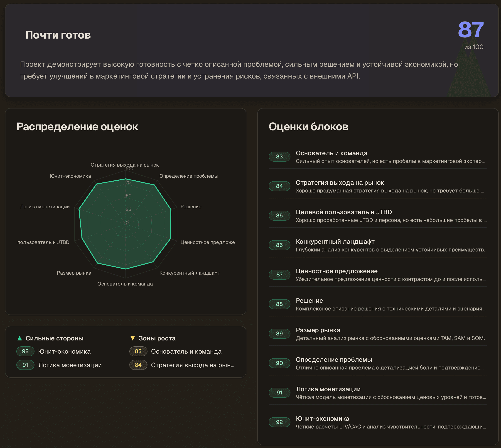Open the Основатель и команда block row
The height and width of the screenshot is (448, 501).
click(332, 153)
